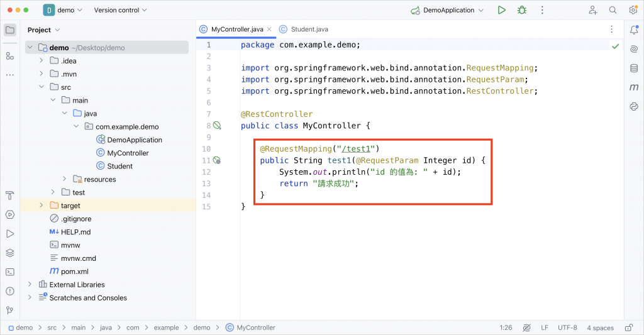Toggle the Project tool window folder icon

click(9, 30)
